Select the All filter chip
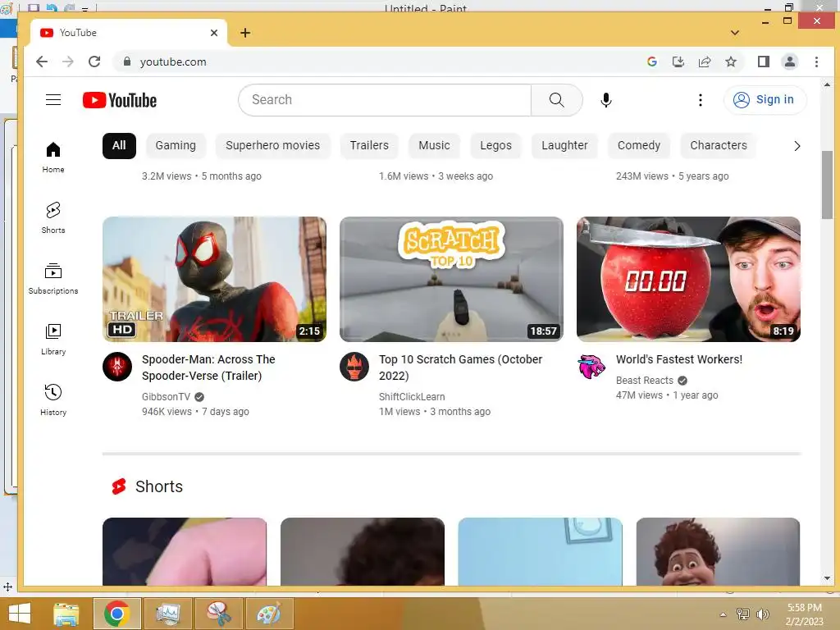This screenshot has height=630, width=840. click(x=119, y=146)
